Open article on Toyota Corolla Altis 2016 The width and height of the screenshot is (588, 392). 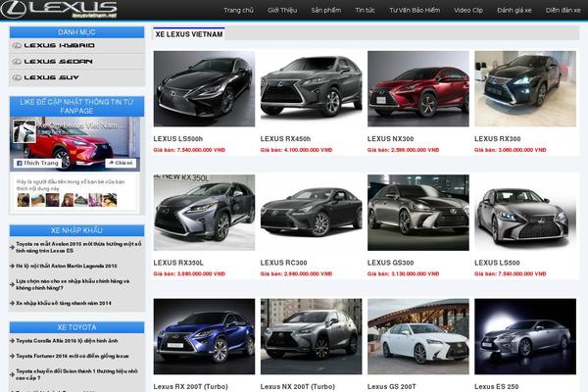point(67,341)
